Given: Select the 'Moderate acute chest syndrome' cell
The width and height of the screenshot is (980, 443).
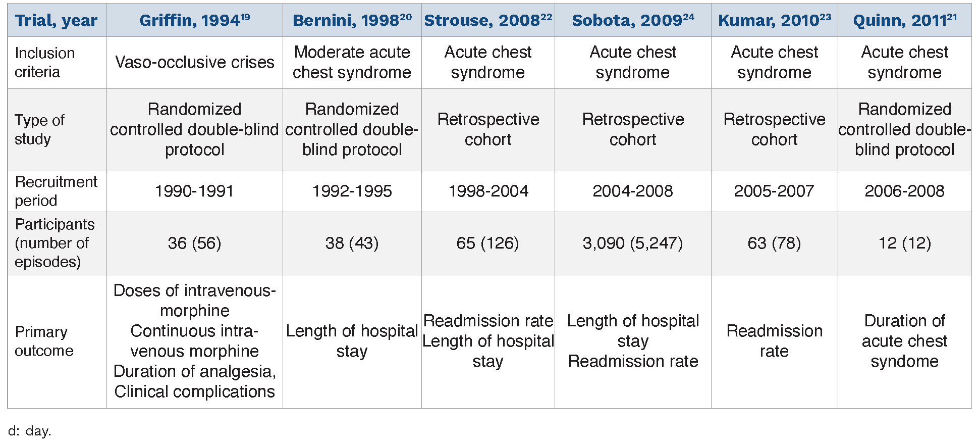Looking at the screenshot, I should pyautogui.click(x=352, y=62).
